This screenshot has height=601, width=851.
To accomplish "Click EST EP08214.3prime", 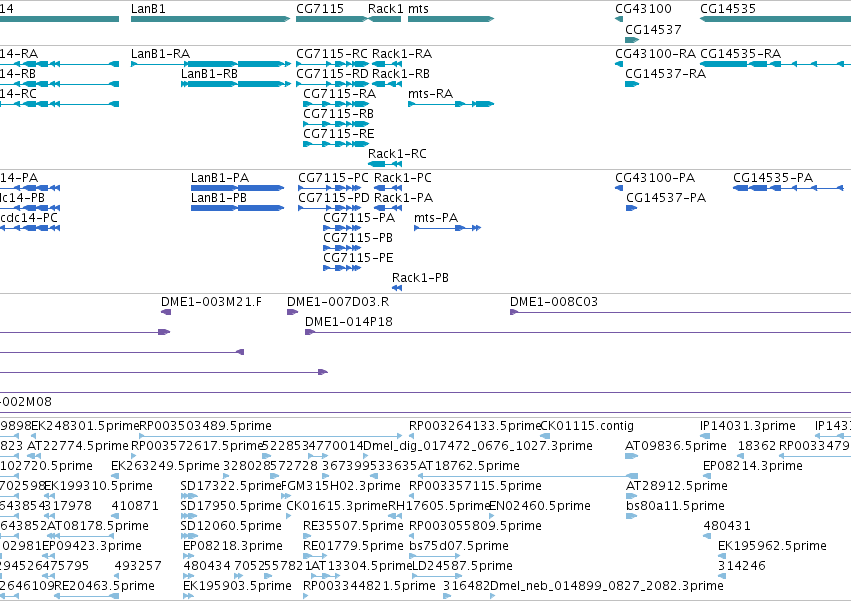I will [x=708, y=476].
